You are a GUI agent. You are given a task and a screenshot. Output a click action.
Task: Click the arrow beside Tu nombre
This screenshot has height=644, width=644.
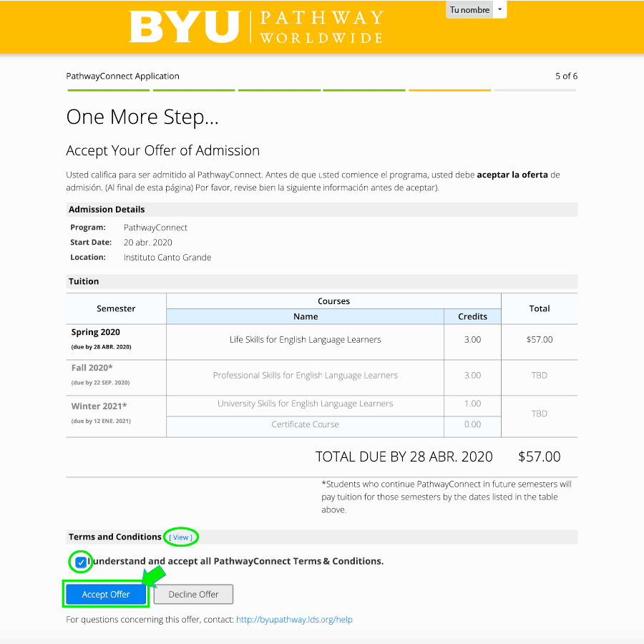pyautogui.click(x=500, y=10)
